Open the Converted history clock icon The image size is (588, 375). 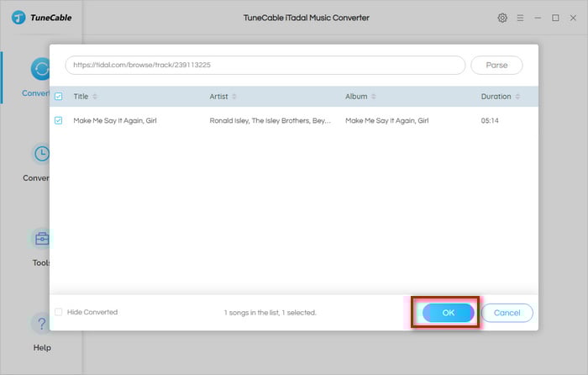click(x=41, y=154)
